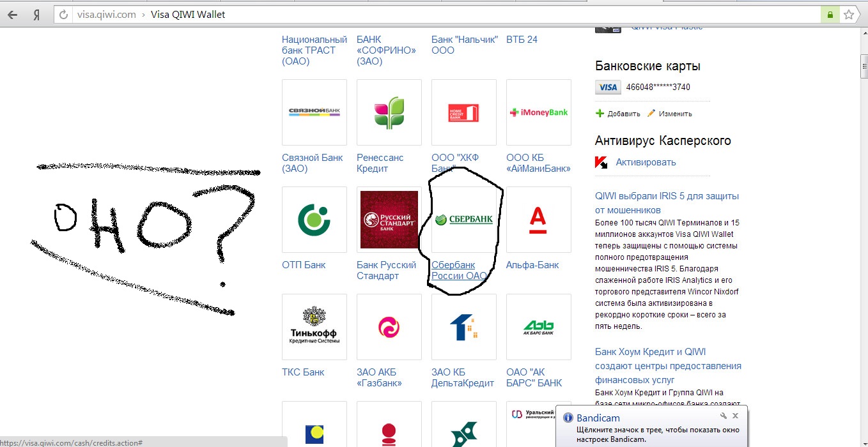The image size is (868, 447).
Task: Open Национальный банк ТРАСТ (ОАО) link
Action: (x=314, y=50)
